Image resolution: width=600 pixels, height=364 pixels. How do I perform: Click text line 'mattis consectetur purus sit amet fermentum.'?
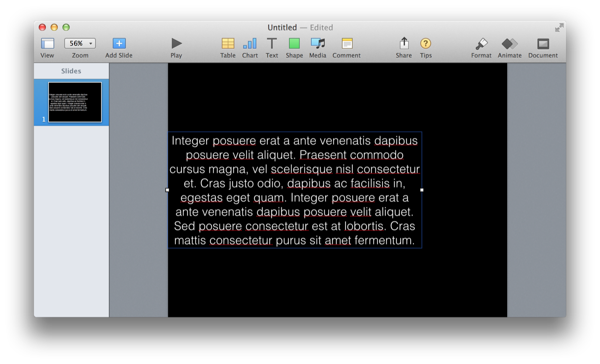coord(294,241)
